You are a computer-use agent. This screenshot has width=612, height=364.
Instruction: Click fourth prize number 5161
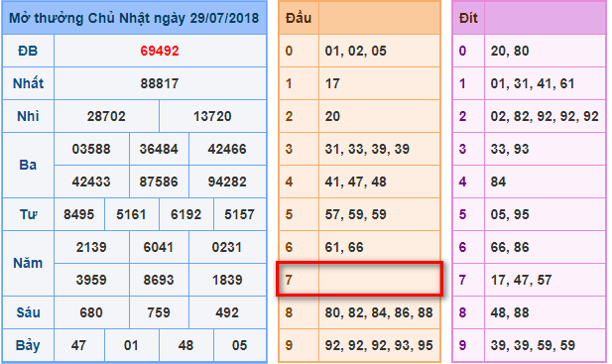point(132,214)
